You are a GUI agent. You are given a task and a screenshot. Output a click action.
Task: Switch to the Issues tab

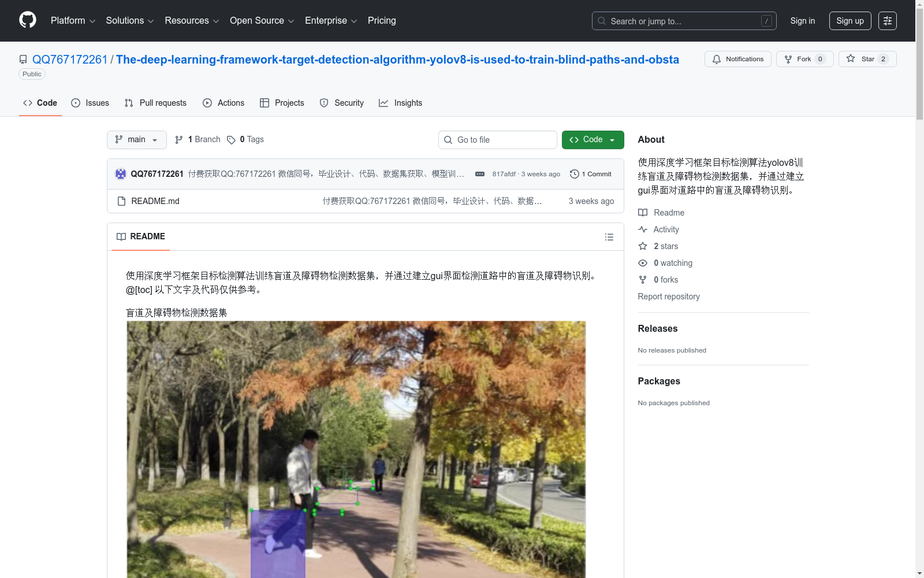[x=90, y=103]
